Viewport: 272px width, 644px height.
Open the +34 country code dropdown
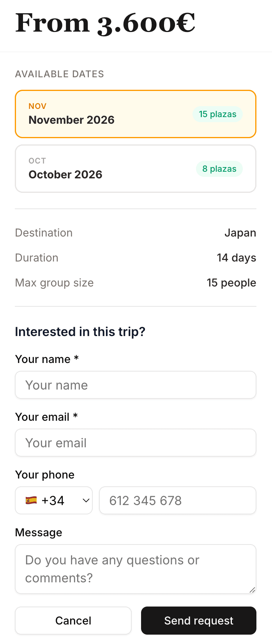(54, 500)
